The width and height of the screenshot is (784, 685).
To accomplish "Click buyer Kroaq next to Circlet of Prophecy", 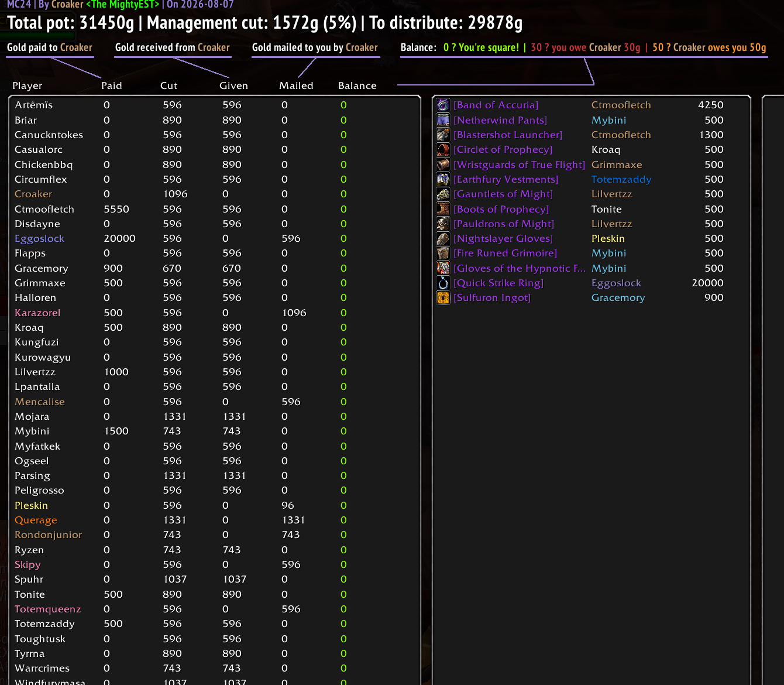I will [606, 149].
